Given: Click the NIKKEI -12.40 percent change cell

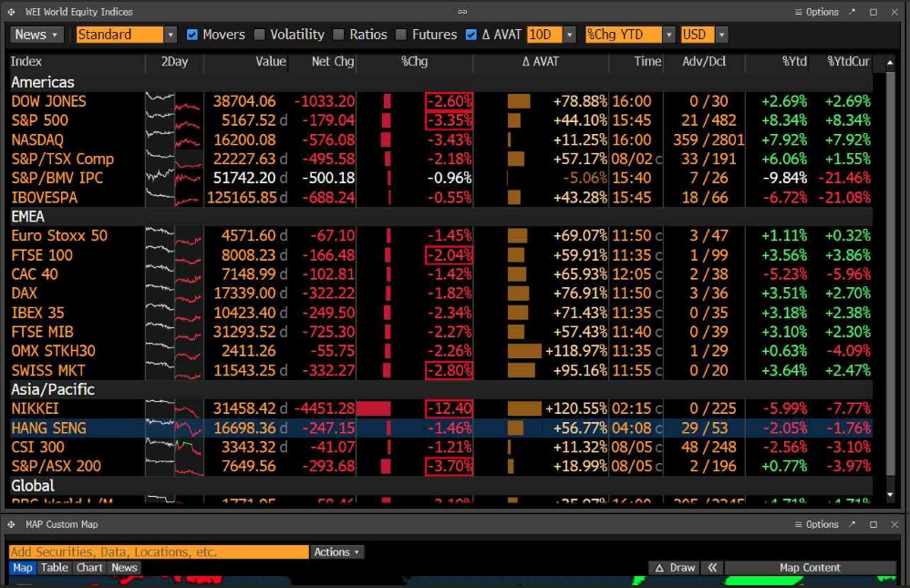Looking at the screenshot, I should click(x=450, y=408).
